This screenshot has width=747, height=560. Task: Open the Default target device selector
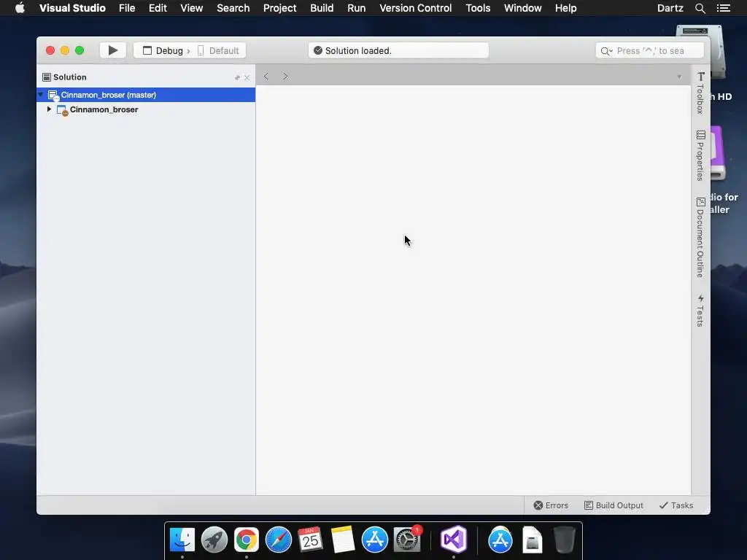pos(218,50)
